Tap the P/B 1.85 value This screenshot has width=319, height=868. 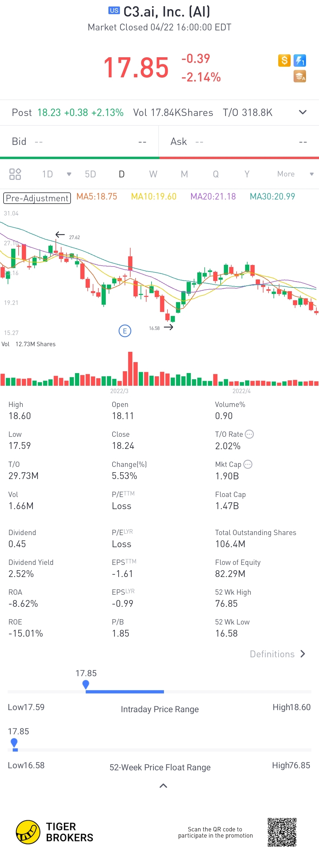click(121, 633)
